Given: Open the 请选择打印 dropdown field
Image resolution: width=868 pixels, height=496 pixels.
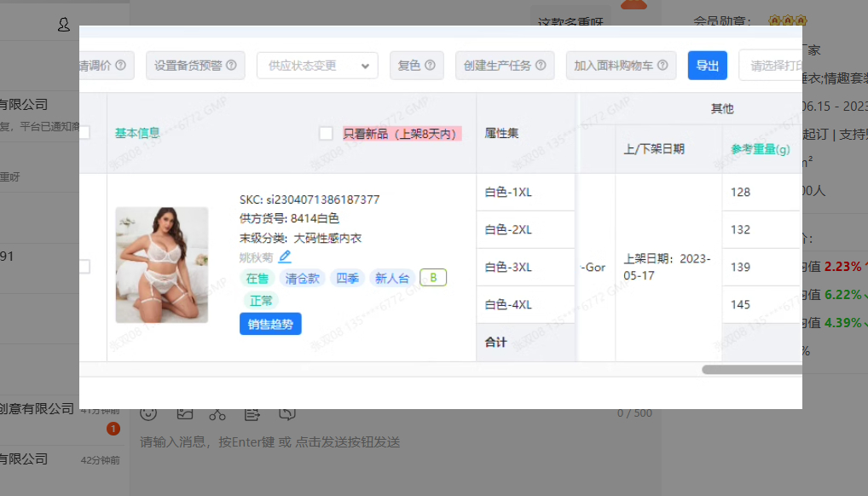Looking at the screenshot, I should (771, 66).
